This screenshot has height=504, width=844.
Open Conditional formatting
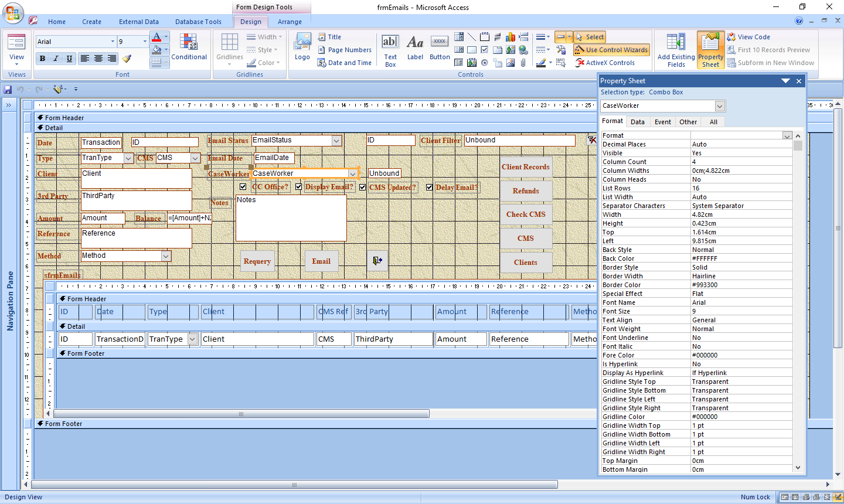(189, 47)
